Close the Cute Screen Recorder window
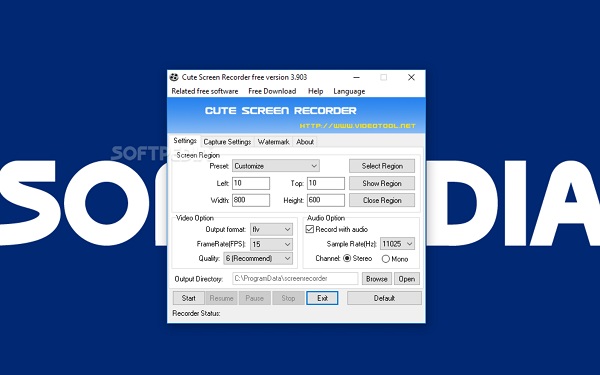Screen dimensions: 600x375 coord(411,77)
